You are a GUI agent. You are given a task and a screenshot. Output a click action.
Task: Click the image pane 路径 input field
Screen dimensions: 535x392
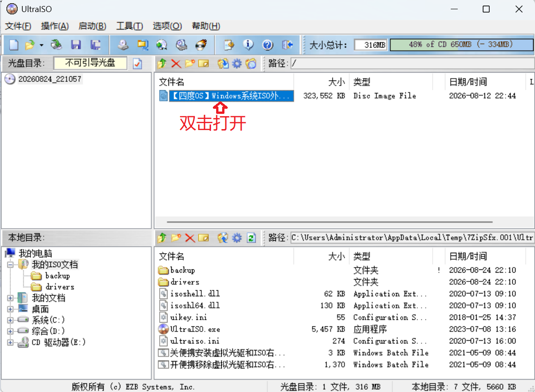[412, 63]
